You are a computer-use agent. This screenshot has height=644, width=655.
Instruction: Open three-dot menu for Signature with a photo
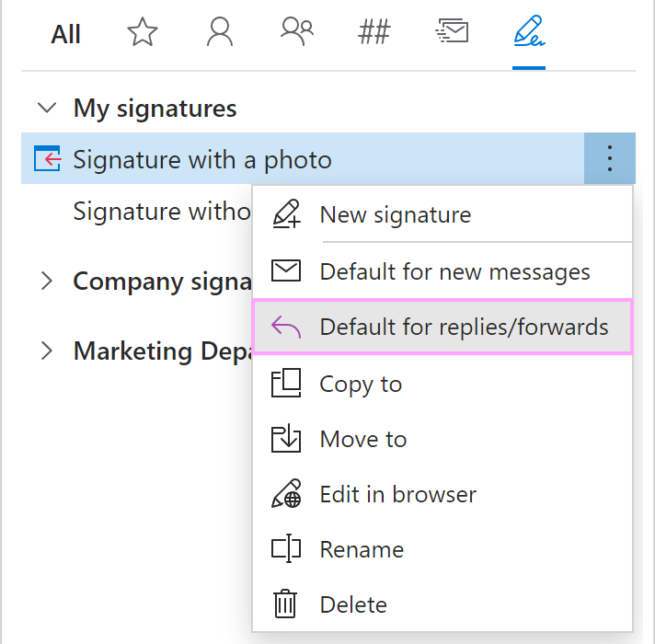pyautogui.click(x=610, y=158)
